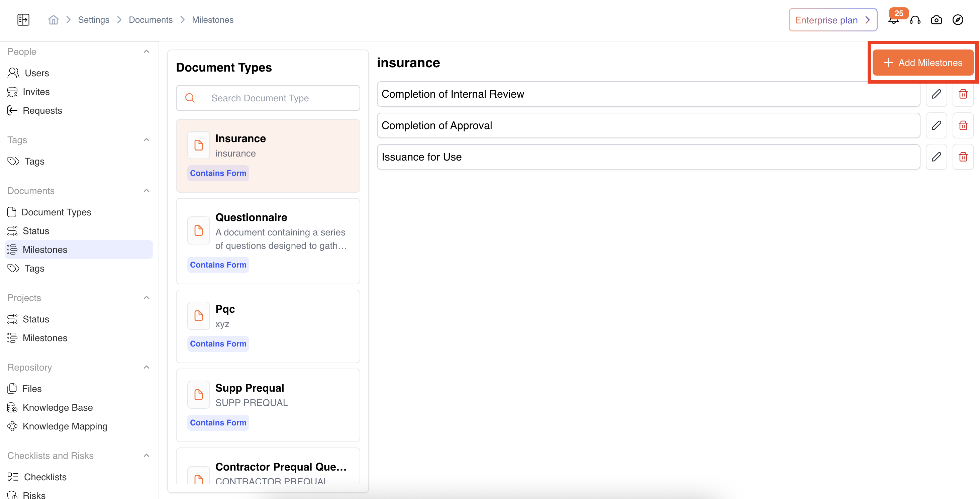Collapse the People section

tap(146, 52)
